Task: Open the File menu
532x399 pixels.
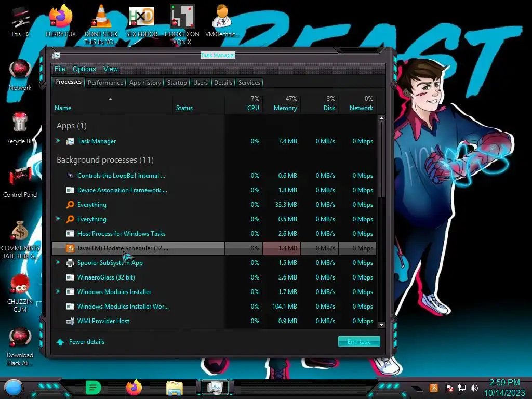Action: point(60,69)
